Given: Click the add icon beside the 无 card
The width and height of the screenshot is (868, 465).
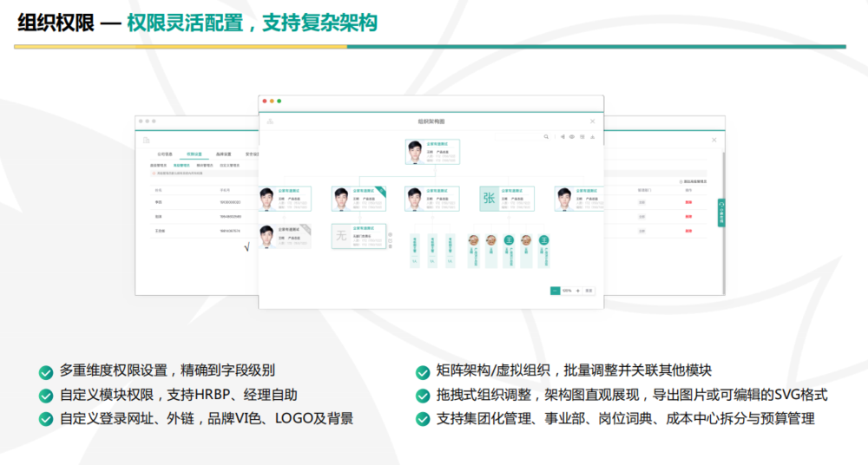Looking at the screenshot, I should [390, 234].
